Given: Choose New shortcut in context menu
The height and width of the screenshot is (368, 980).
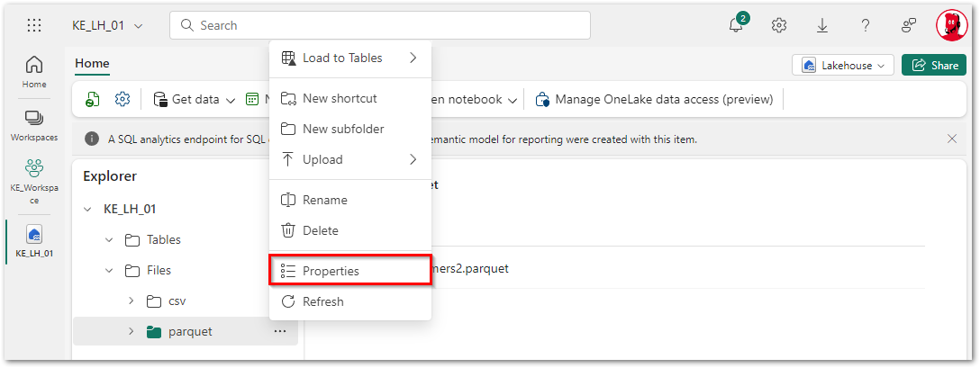Looking at the screenshot, I should point(350,99).
